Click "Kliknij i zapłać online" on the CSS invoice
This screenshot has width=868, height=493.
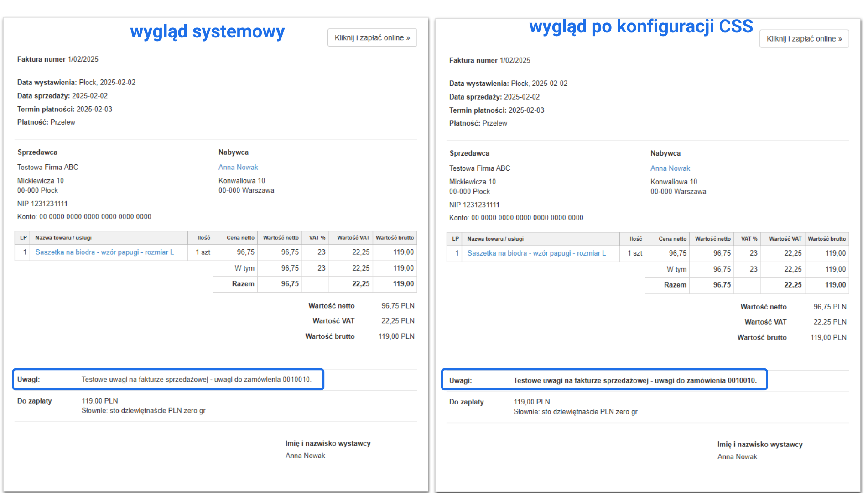(804, 39)
